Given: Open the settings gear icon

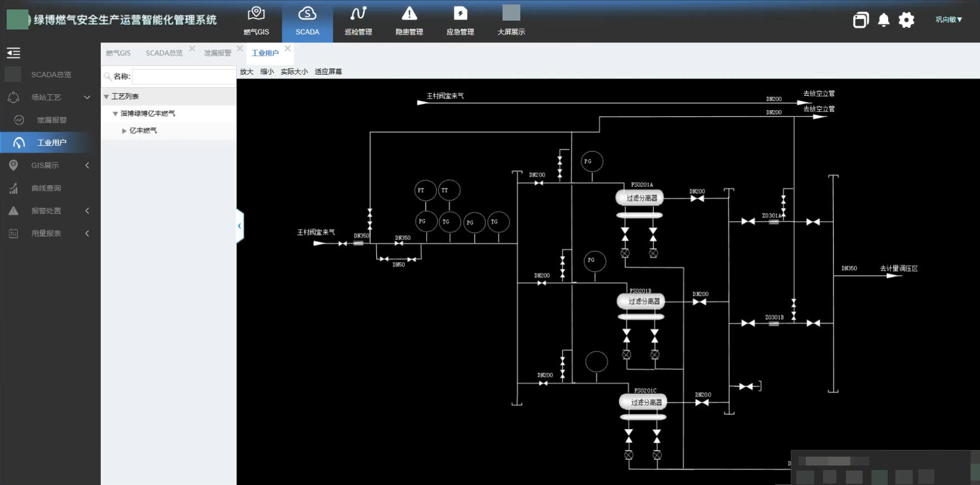Looking at the screenshot, I should (x=906, y=20).
